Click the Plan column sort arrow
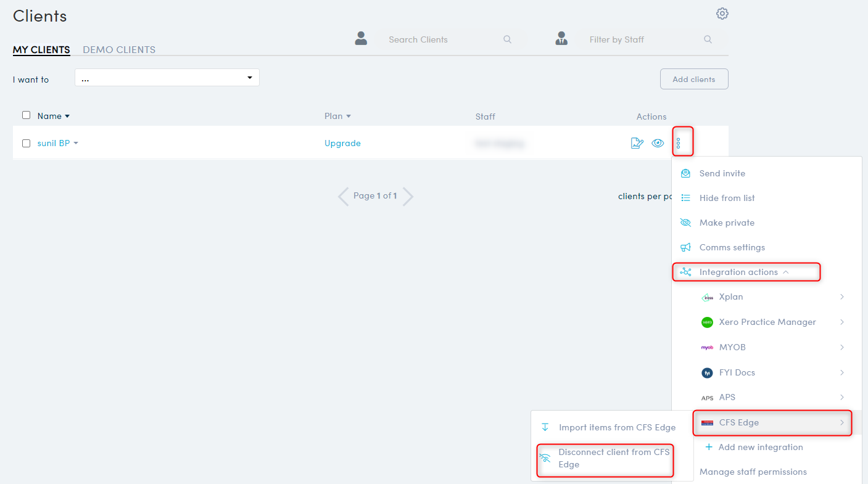The image size is (868, 484). tap(349, 116)
